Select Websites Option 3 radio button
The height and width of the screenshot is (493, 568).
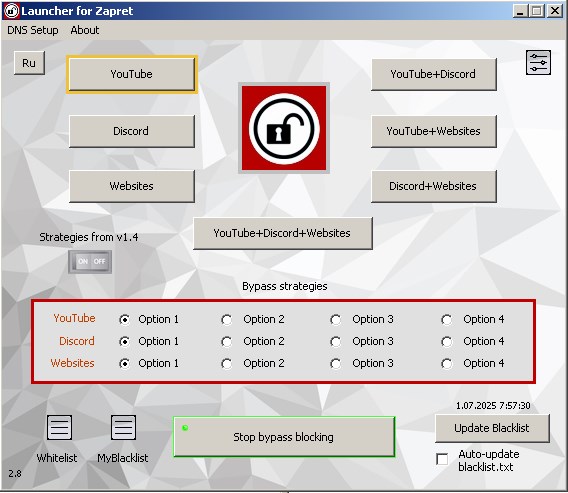click(x=336, y=364)
